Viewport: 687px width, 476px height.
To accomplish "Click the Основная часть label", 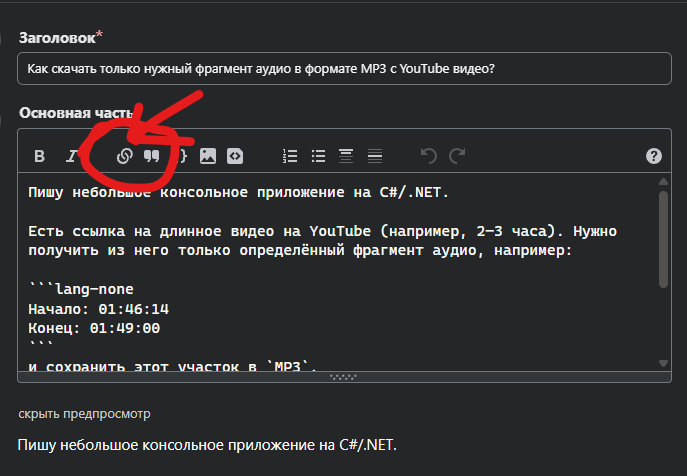I will [76, 113].
